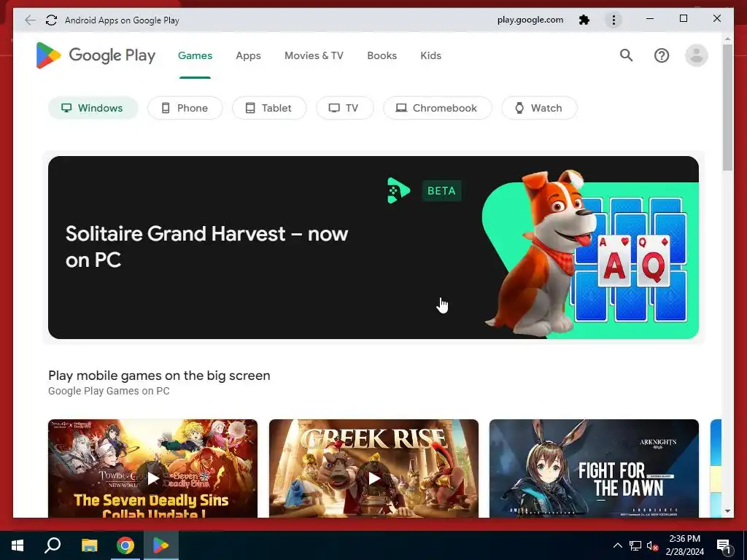Open the notification center icon
This screenshot has width=747, height=560.
tap(724, 545)
